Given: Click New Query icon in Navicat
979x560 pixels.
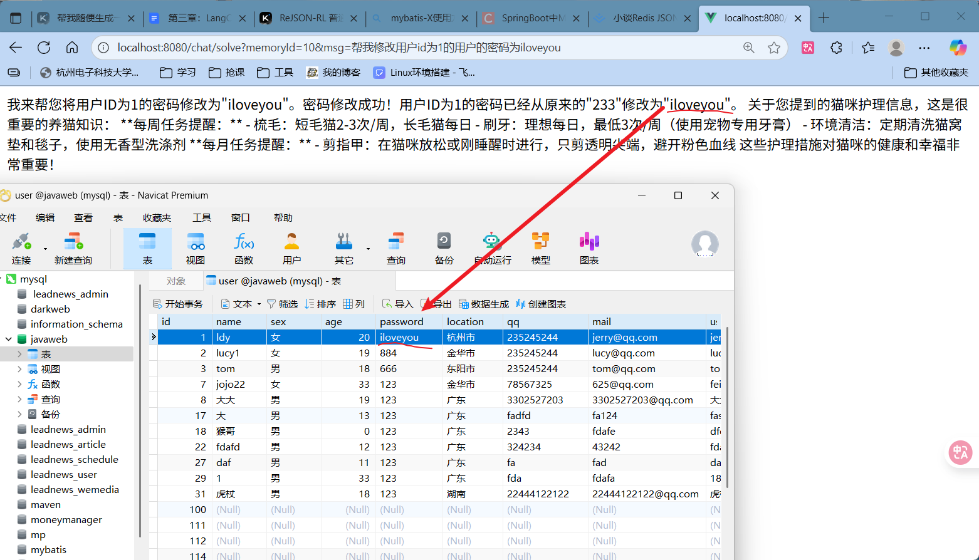Looking at the screenshot, I should pyautogui.click(x=73, y=249).
